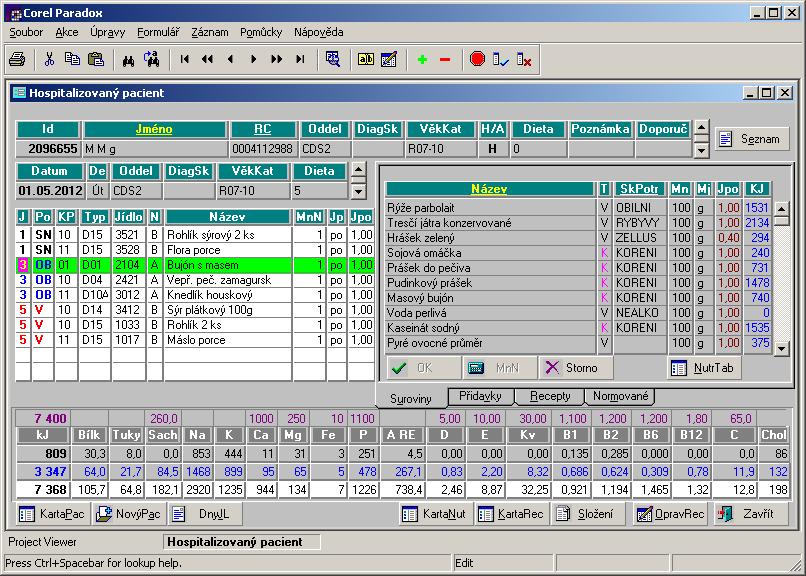Click the binoculars Locate value icon
Viewport: 806px width, 576px height.
pos(129,60)
